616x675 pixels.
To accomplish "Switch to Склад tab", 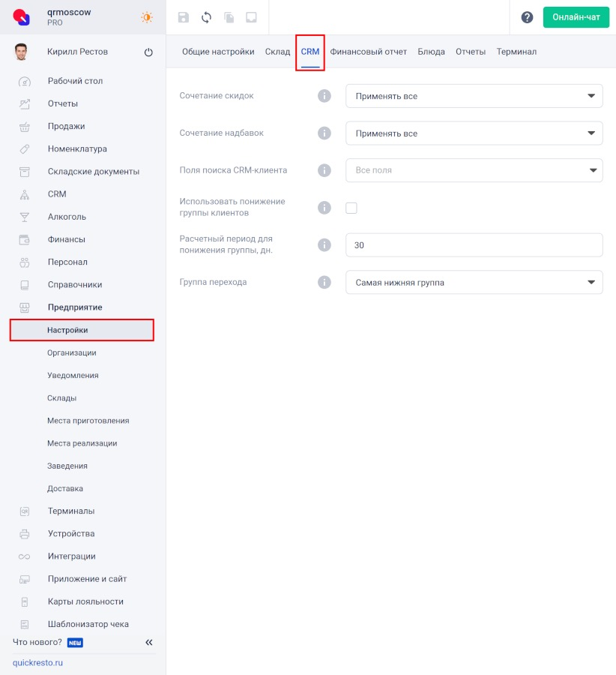I will point(277,52).
